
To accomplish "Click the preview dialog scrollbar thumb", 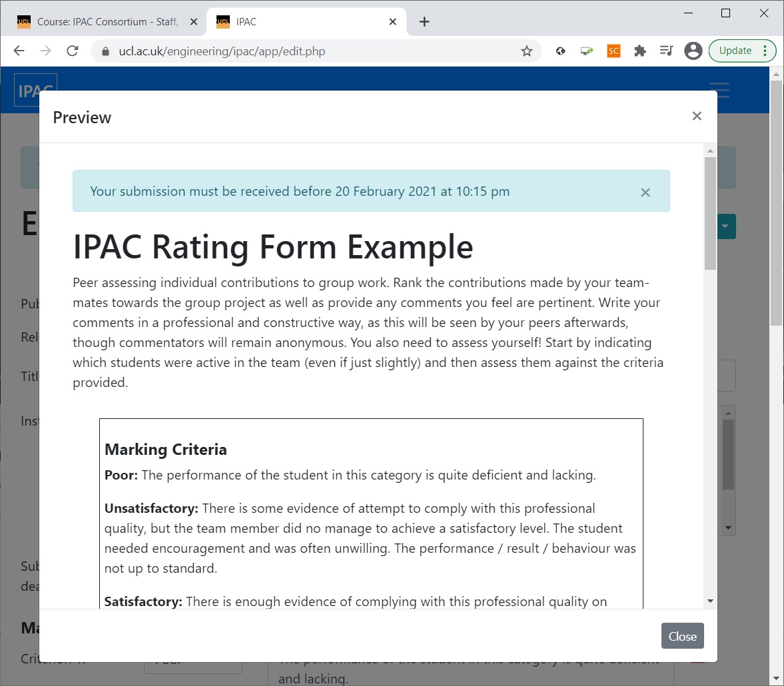I will [710, 214].
